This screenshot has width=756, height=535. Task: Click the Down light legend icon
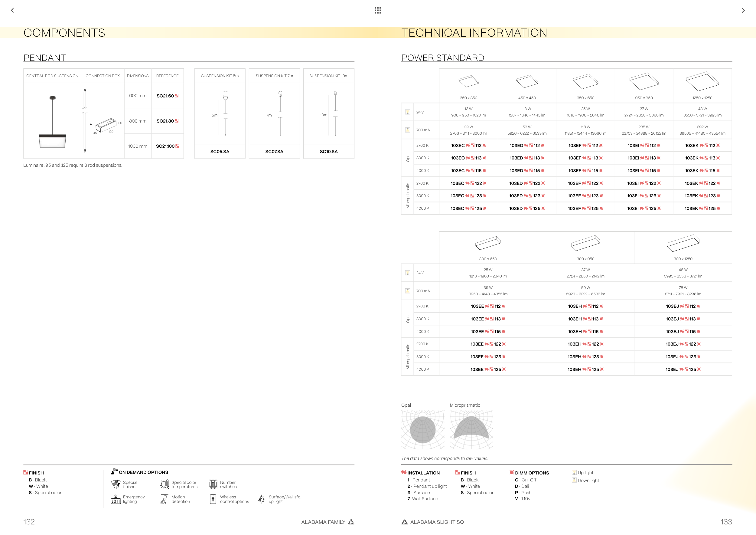pyautogui.click(x=574, y=480)
